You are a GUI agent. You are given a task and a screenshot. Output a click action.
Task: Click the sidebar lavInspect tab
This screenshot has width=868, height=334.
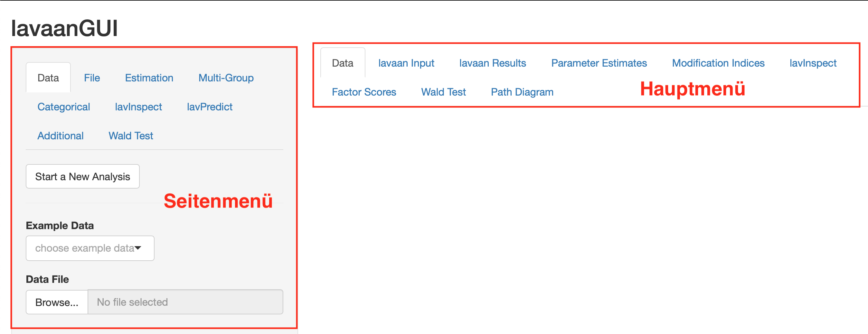tap(138, 107)
